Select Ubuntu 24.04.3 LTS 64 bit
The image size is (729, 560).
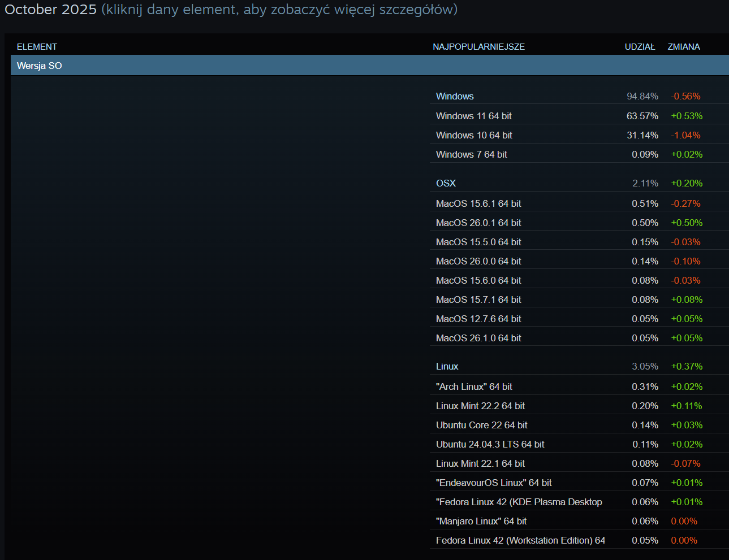[490, 444]
